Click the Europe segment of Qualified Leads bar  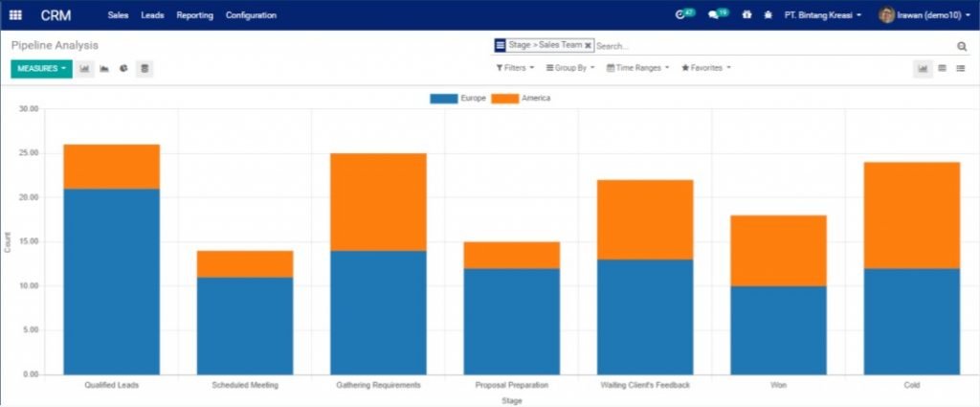(x=112, y=282)
